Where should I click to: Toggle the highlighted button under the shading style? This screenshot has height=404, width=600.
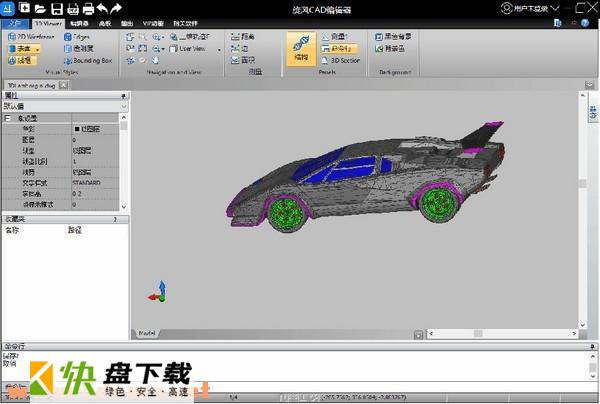pos(22,60)
